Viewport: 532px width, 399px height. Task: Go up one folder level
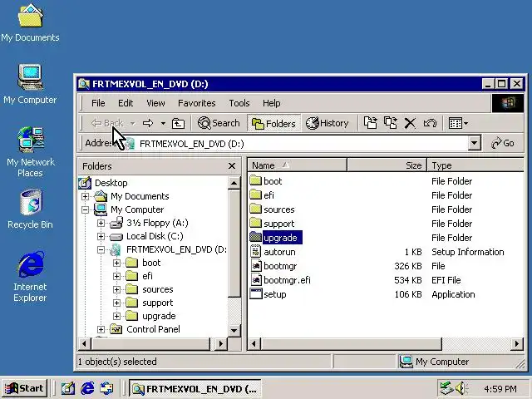tap(178, 124)
